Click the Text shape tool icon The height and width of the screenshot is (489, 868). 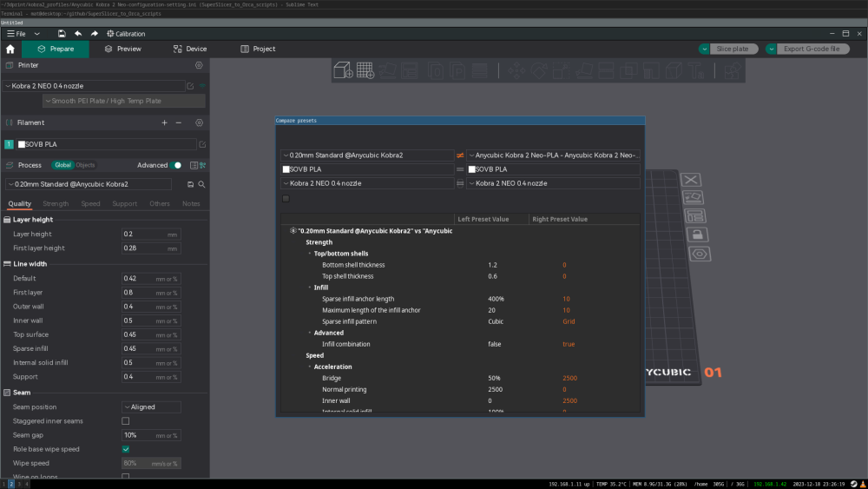[x=694, y=70]
